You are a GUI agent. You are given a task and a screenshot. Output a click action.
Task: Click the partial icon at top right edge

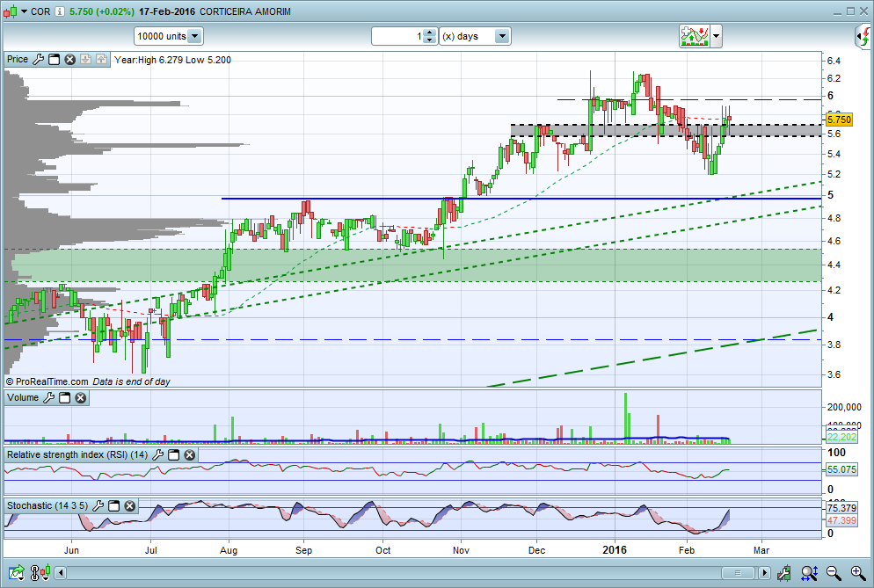click(x=863, y=36)
